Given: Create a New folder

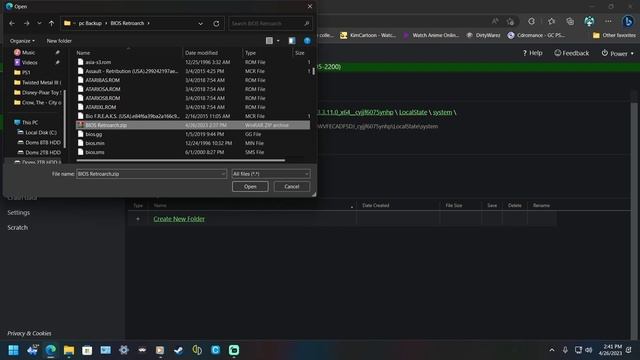Looking at the screenshot, I should [59, 41].
